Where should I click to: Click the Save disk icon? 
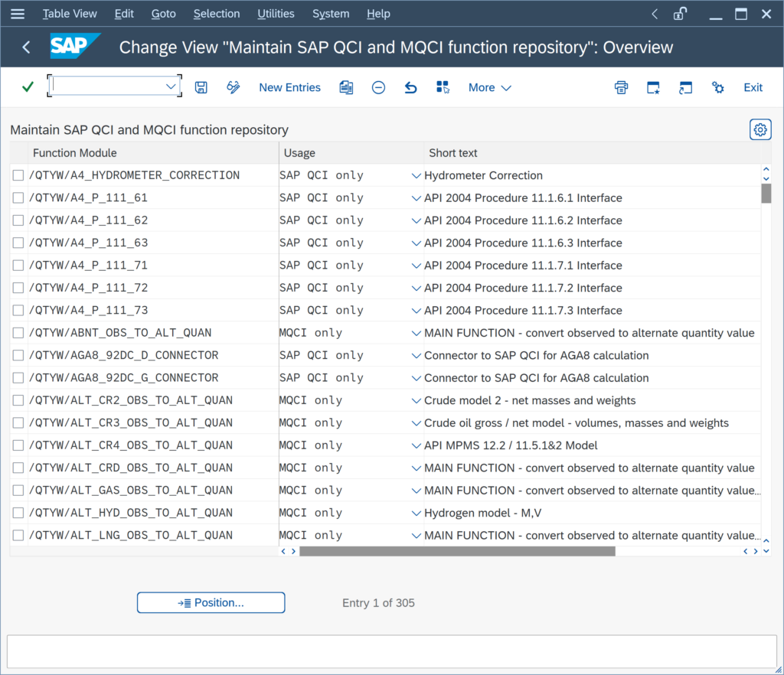[201, 87]
